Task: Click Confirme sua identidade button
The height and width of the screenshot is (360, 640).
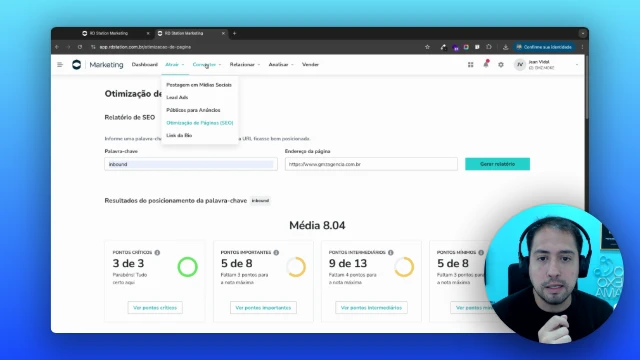Action: 544,47
